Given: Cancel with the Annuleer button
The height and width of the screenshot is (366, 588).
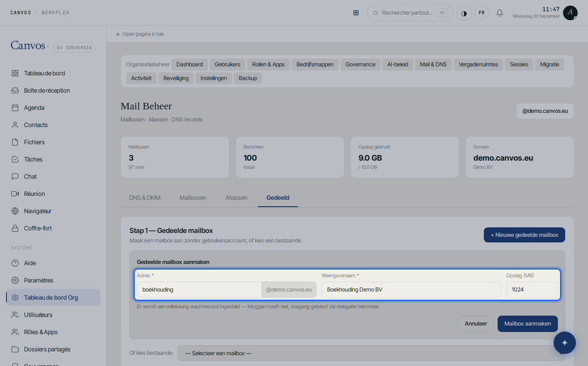Looking at the screenshot, I should (476, 324).
